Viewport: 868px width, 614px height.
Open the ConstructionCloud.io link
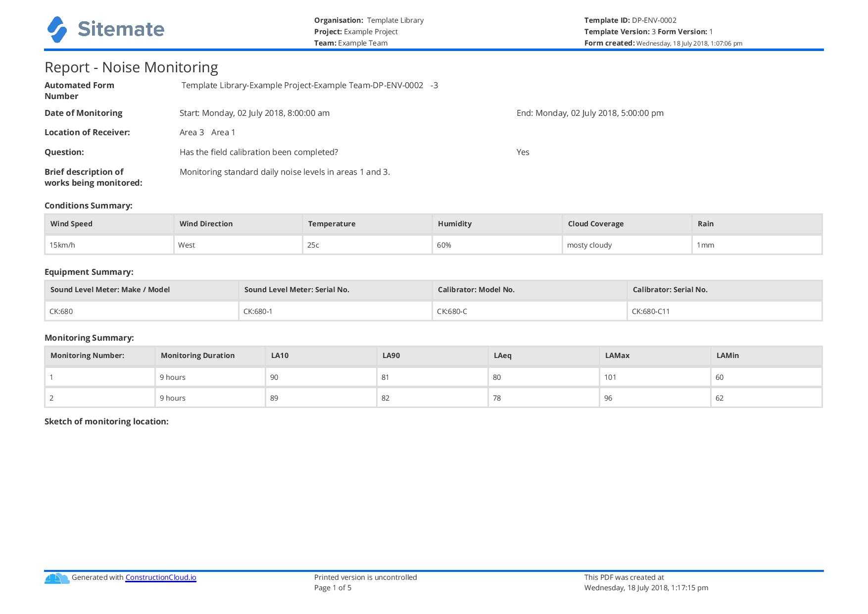pos(160,577)
